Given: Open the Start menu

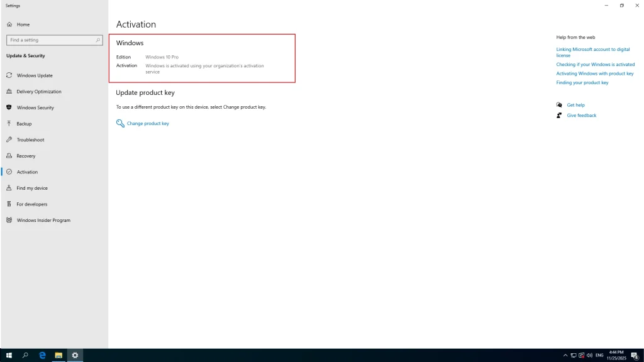Looking at the screenshot, I should coord(8,355).
